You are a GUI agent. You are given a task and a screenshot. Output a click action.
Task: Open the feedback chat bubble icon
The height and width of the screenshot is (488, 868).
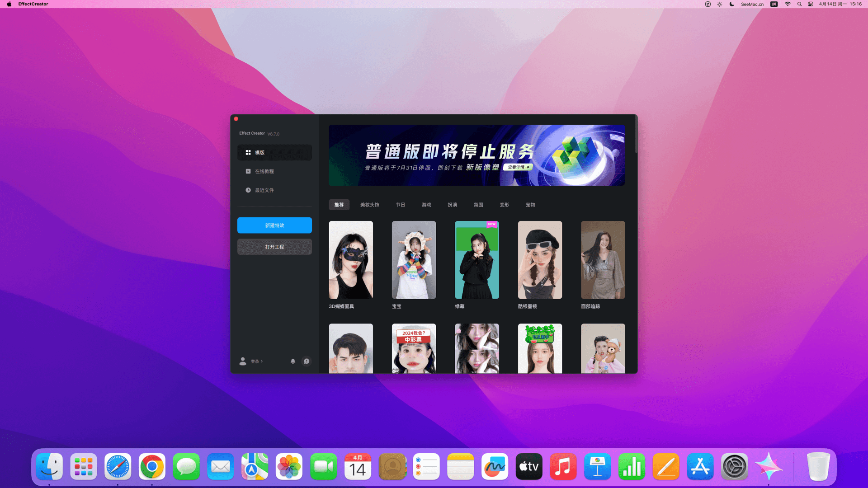tap(307, 361)
